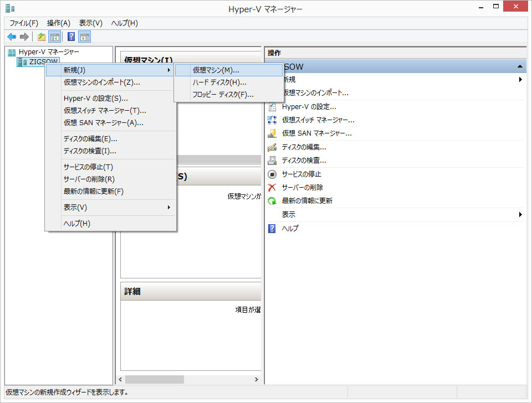
Task: Click the Hyper-V settings icon in Actions pane
Action: pos(272,107)
